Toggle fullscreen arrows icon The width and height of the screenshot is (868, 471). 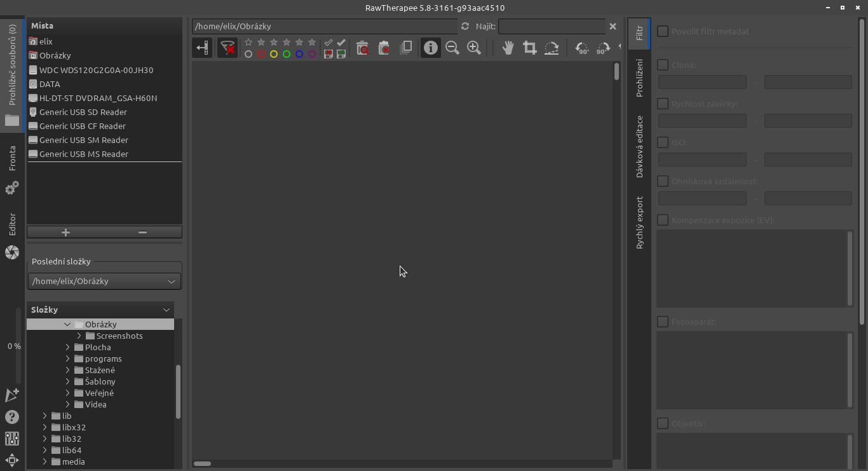(12, 460)
